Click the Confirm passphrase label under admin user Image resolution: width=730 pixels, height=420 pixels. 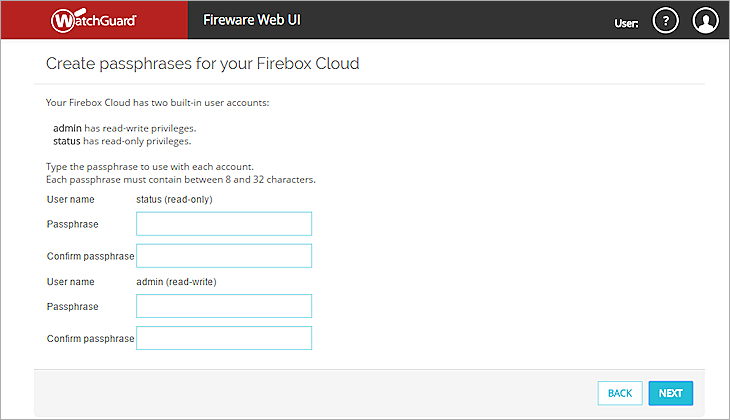(x=90, y=339)
